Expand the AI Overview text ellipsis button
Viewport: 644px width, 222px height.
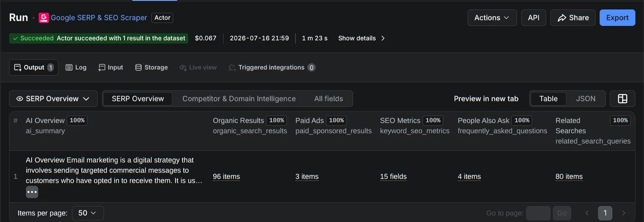click(32, 192)
